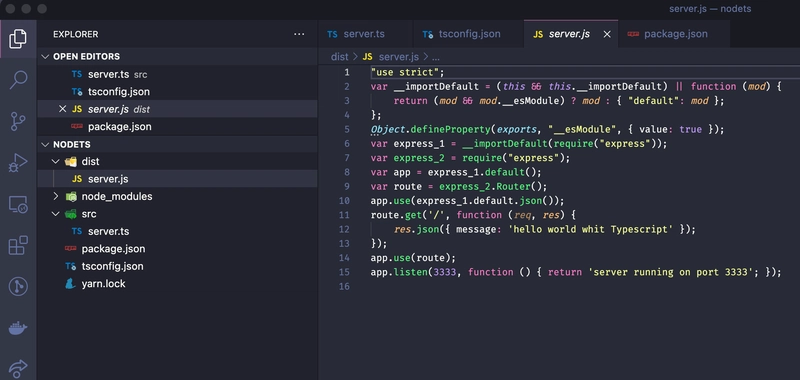Click express_1 variable on line 6
800x380 pixels.
click(419, 144)
